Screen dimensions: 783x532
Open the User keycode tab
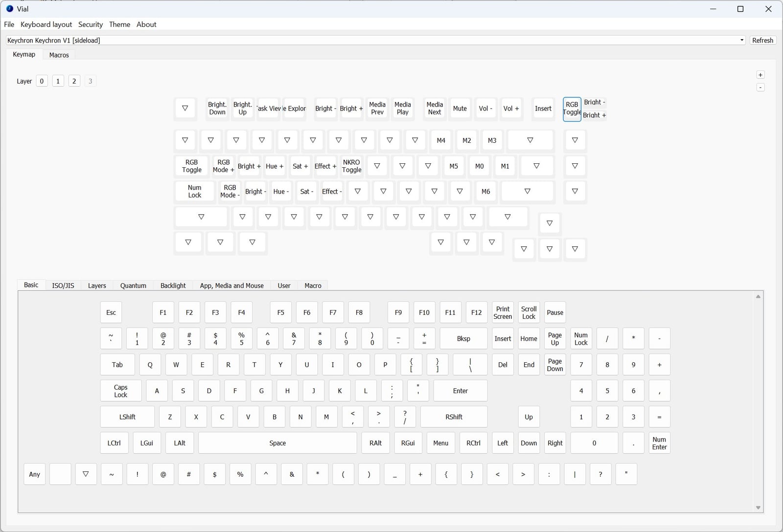[x=284, y=286]
